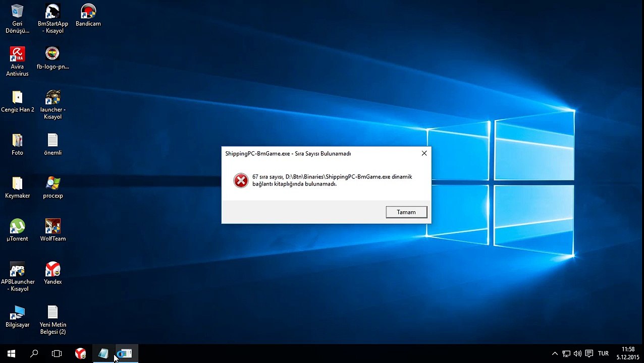The image size is (644, 363).
Task: Open network status tray icon
Action: [x=566, y=353]
